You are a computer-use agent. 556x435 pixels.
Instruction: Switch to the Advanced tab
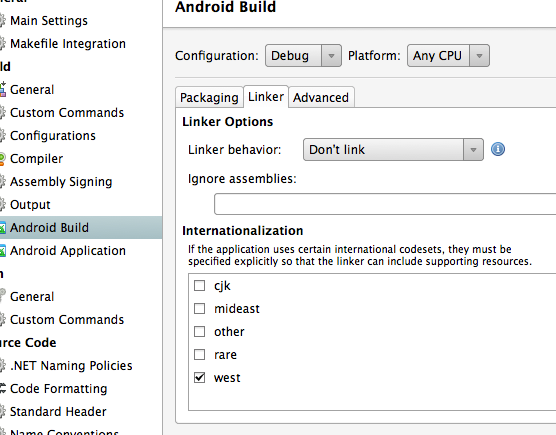(321, 97)
